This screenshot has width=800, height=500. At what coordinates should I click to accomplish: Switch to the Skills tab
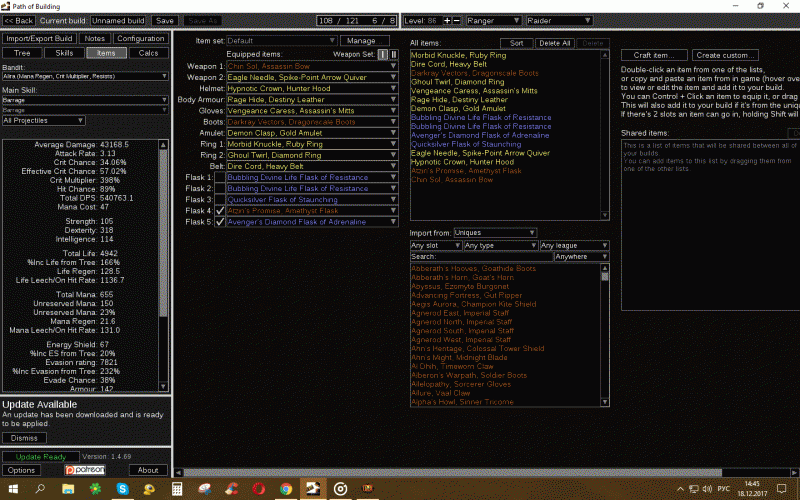[x=64, y=53]
